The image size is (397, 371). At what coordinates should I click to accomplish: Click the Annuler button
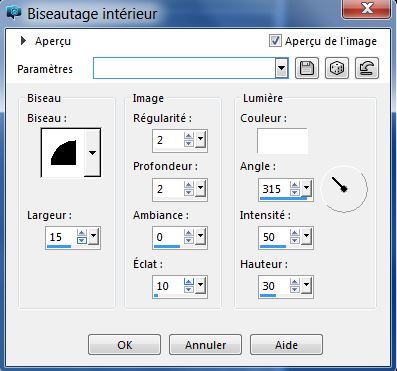coord(205,345)
